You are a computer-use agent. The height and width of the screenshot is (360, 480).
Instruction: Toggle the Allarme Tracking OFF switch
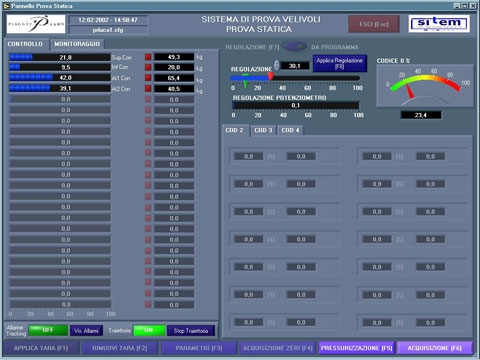click(48, 330)
